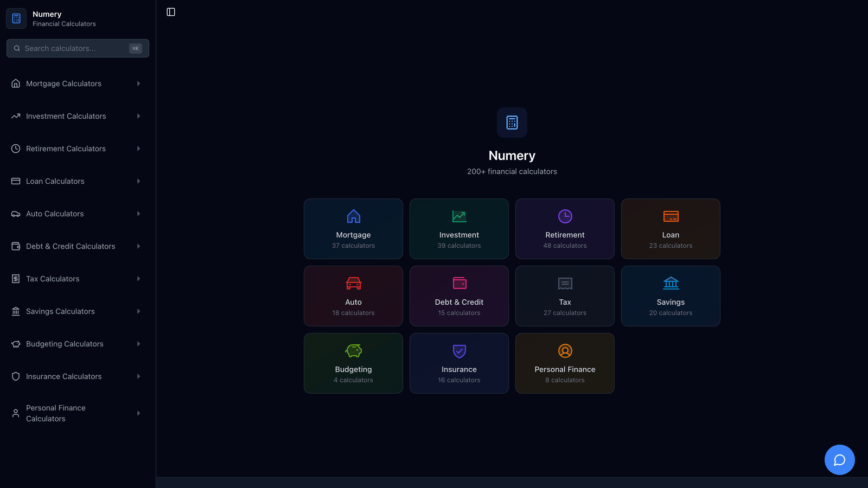Click the Savings 20 calculators card
This screenshot has height=488, width=868.
671,296
